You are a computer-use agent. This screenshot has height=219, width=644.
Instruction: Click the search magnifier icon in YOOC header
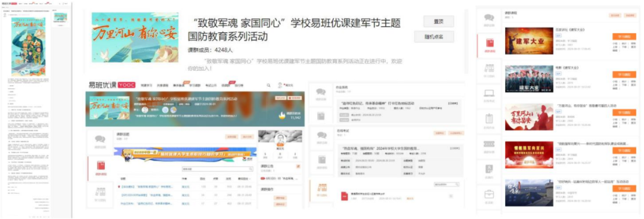[268, 85]
